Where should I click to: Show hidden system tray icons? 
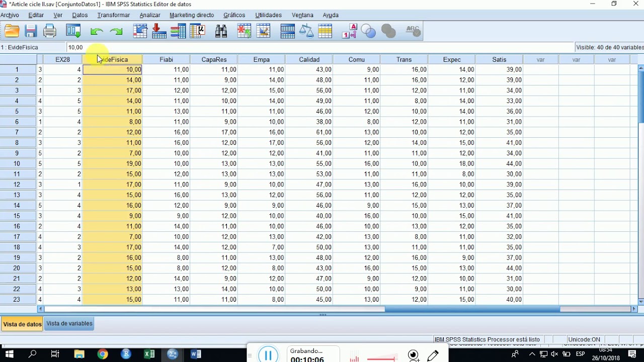click(532, 354)
